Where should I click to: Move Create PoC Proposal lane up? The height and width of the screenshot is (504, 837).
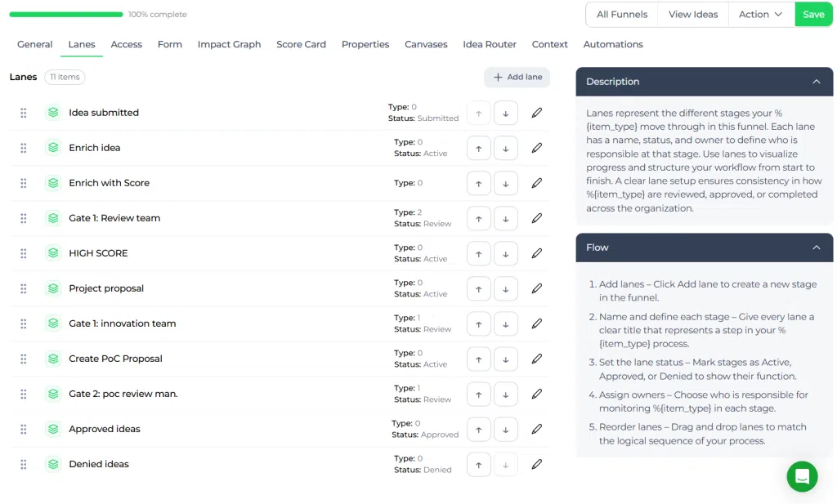(x=478, y=360)
